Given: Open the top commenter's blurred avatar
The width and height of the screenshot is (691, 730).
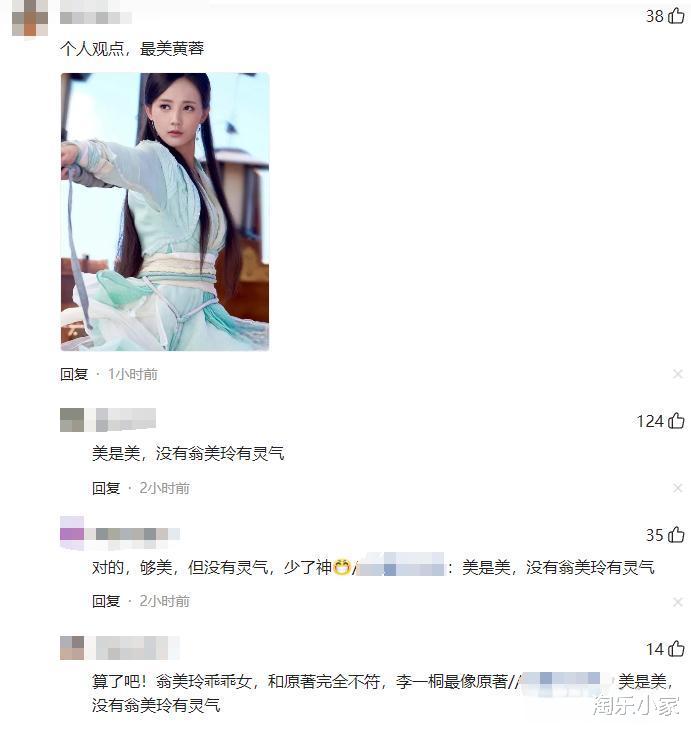Looking at the screenshot, I should tap(30, 18).
